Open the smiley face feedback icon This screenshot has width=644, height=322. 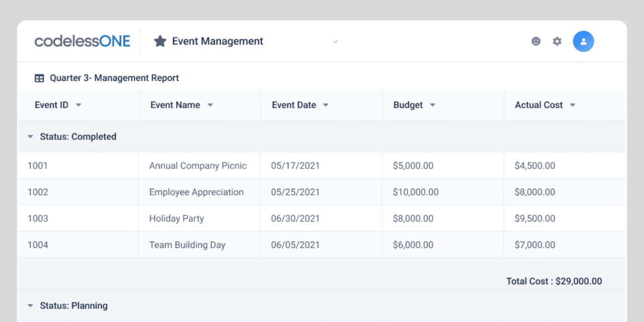coord(536,41)
